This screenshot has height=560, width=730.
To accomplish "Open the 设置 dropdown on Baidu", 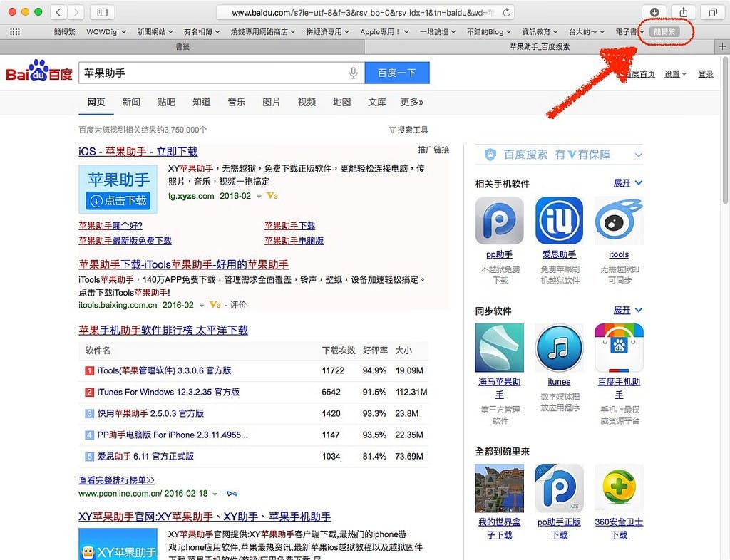I will pos(675,74).
